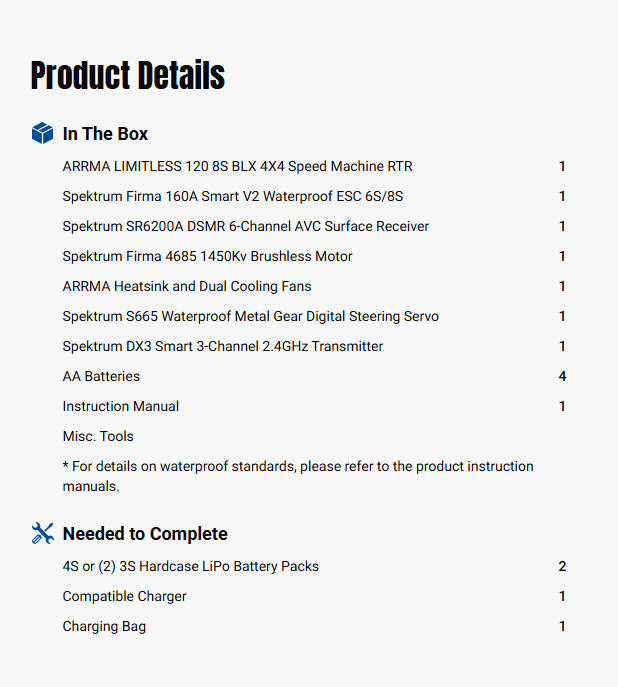Select the Needed to Complete section title
618x687 pixels.
[145, 534]
